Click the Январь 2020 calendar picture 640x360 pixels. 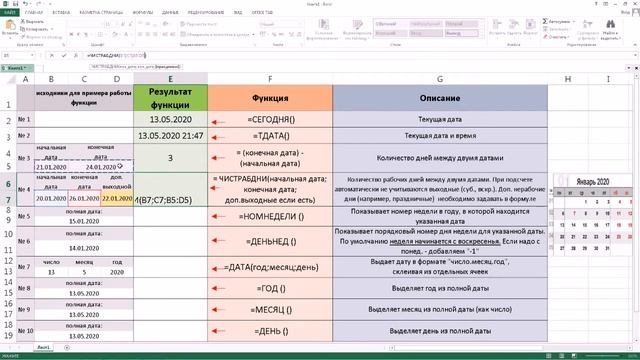[x=592, y=215]
